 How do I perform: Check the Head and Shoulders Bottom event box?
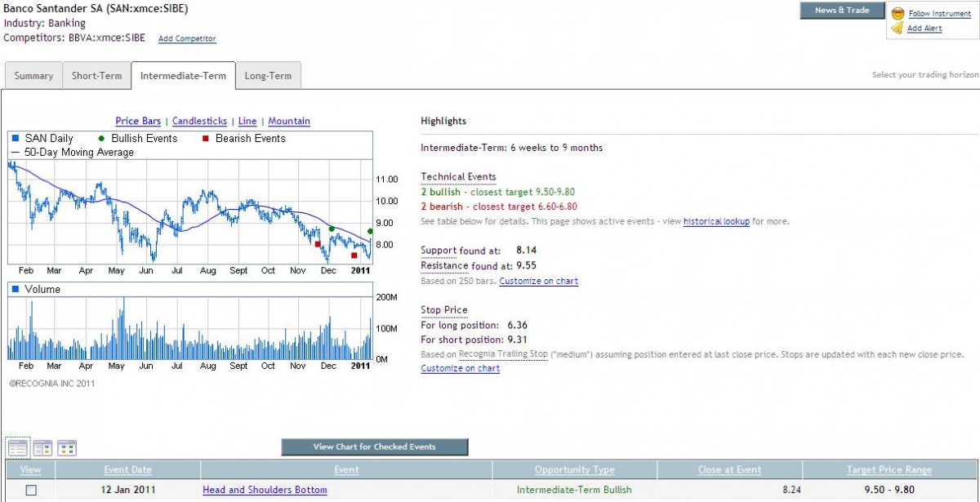pos(31,490)
